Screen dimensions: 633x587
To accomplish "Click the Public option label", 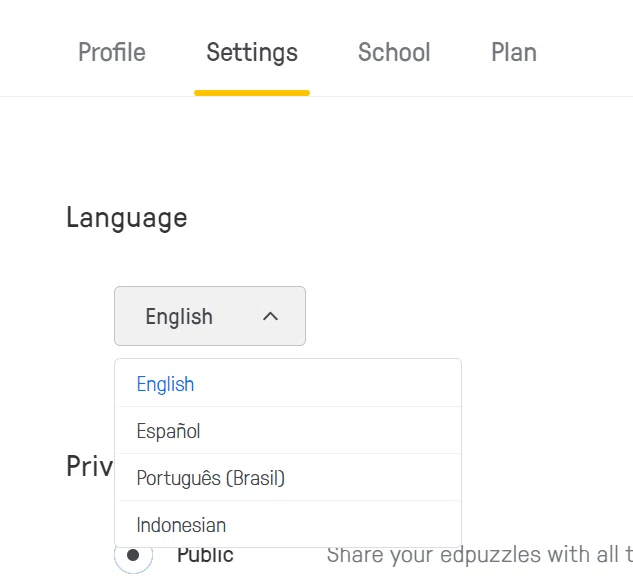I will click(205, 555).
